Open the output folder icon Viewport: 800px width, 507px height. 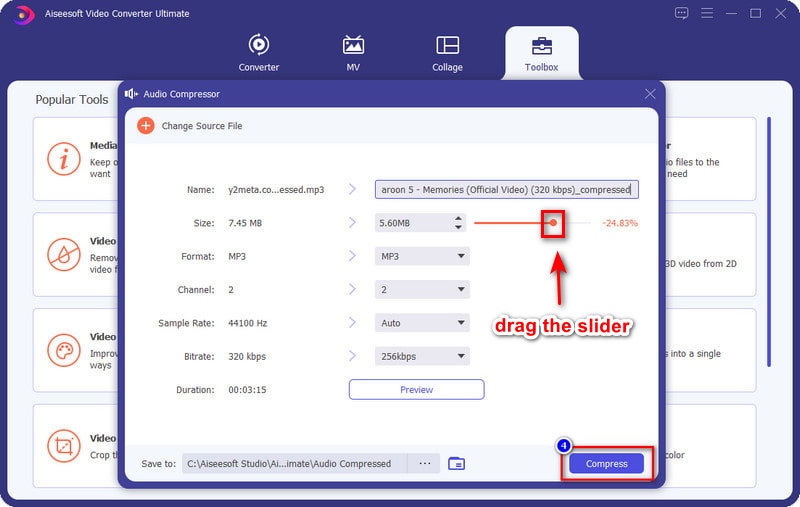click(456, 463)
